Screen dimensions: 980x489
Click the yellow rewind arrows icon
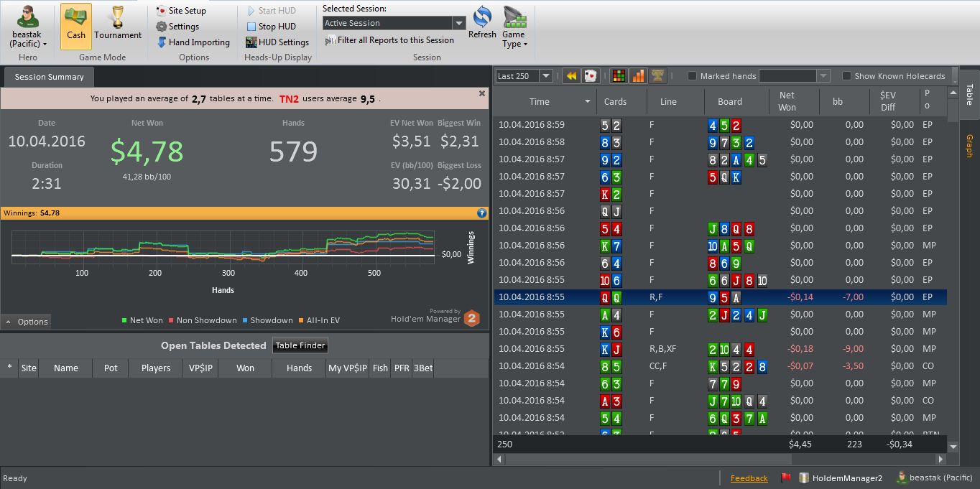pos(571,76)
